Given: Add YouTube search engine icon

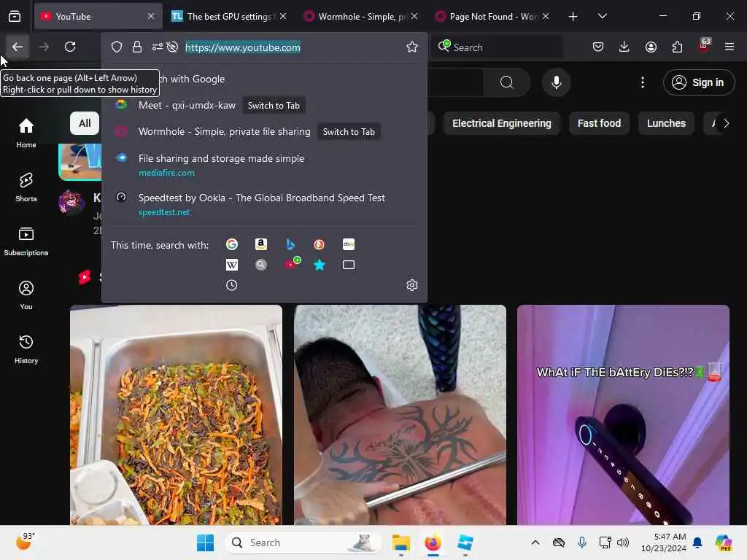Looking at the screenshot, I should [293, 262].
